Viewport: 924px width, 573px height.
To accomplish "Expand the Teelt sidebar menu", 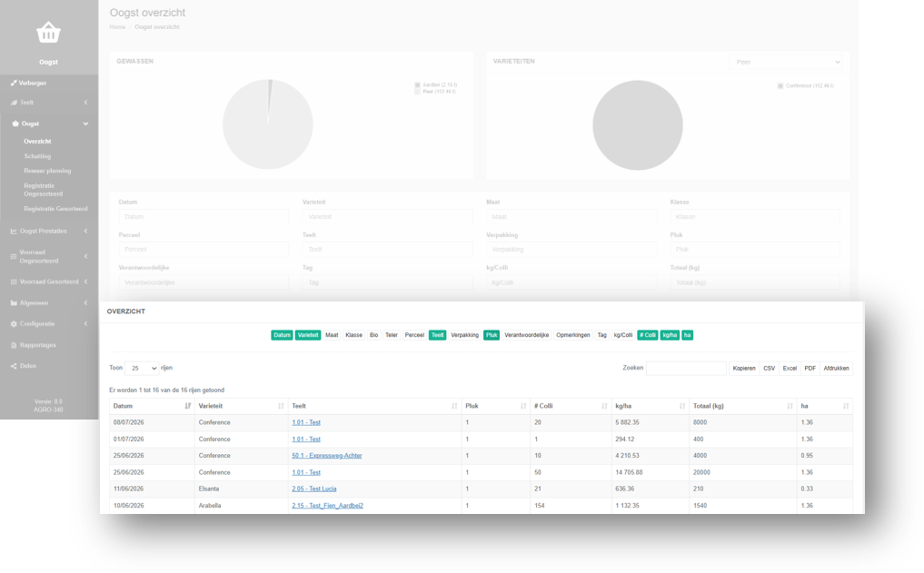I will (49, 103).
